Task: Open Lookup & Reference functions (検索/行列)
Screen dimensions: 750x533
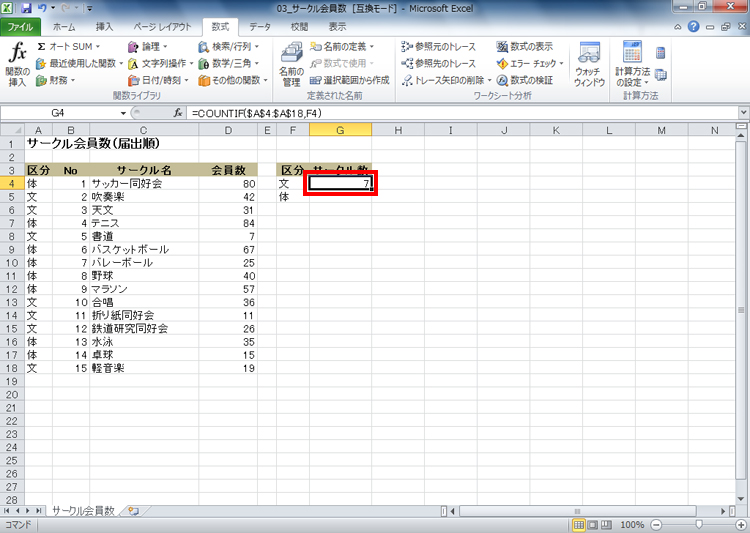Action: [x=229, y=46]
